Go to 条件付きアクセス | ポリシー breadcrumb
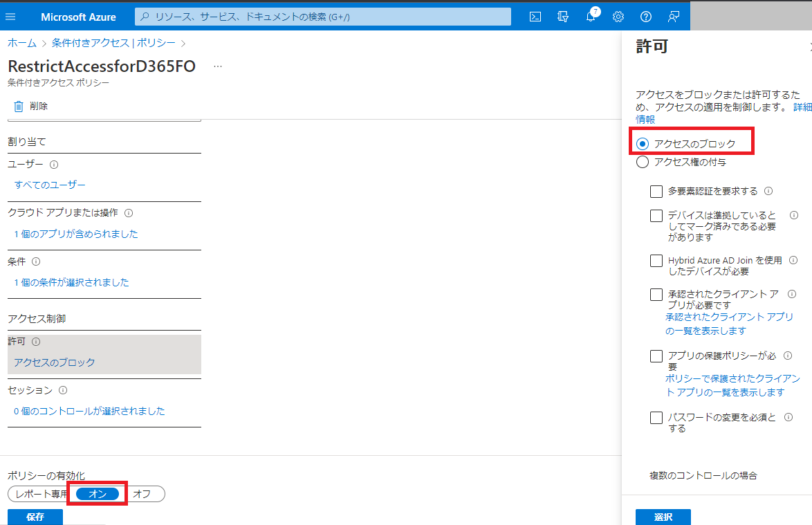 click(x=113, y=43)
